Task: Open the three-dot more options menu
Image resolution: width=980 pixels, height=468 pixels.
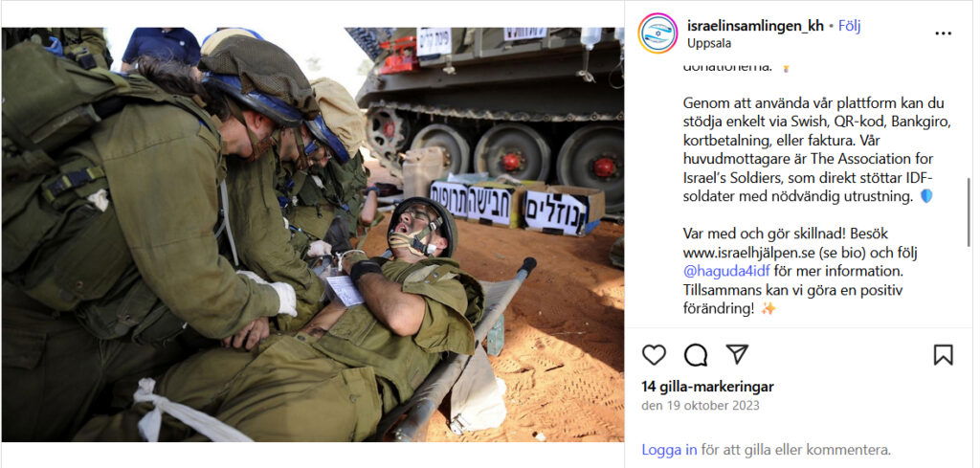Action: (x=943, y=33)
